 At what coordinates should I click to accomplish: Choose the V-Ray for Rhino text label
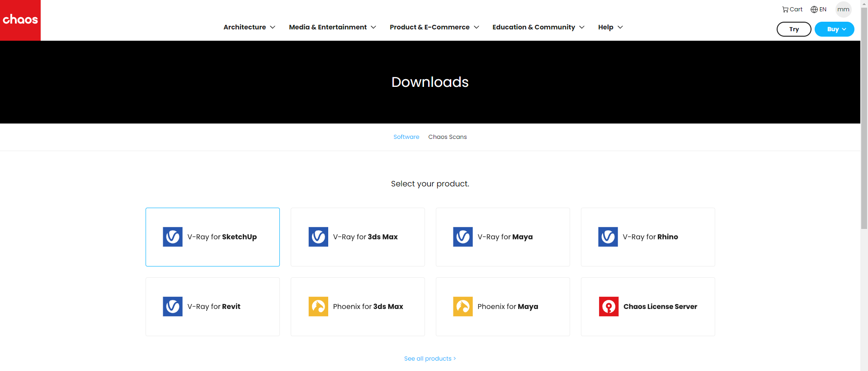(x=650, y=237)
